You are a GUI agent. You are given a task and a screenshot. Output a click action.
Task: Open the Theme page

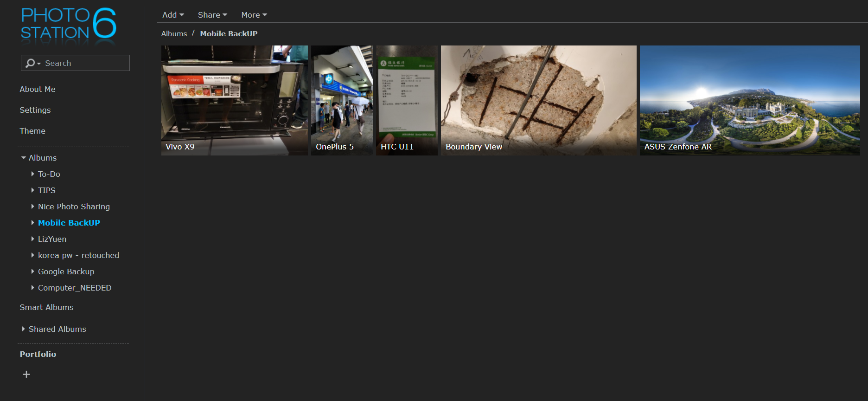pyautogui.click(x=32, y=131)
